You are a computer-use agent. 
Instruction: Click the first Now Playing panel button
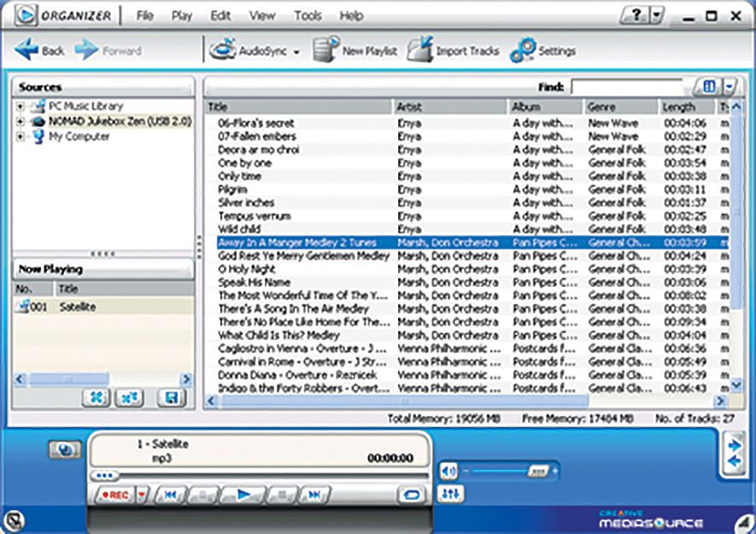[x=97, y=397]
